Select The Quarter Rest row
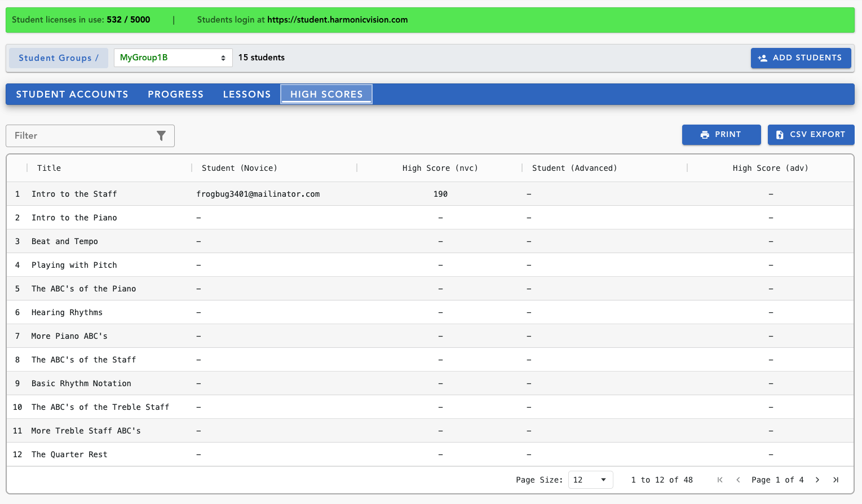Screen dimensions: 862x504 (x=430, y=454)
